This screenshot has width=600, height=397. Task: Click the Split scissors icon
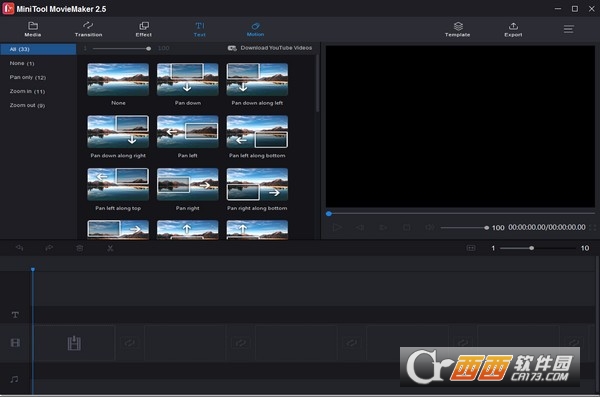coord(110,248)
